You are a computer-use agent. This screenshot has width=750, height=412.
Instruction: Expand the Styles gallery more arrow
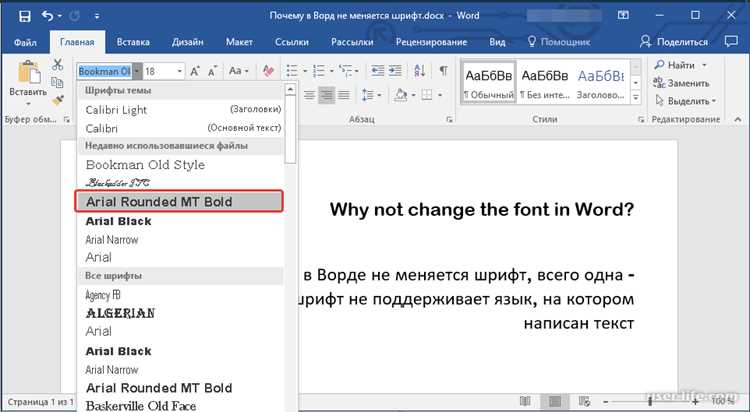(636, 98)
